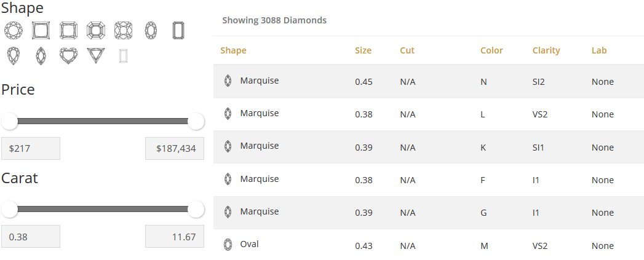Sort the table by Size column
The width and height of the screenshot is (644, 260).
[x=363, y=50]
